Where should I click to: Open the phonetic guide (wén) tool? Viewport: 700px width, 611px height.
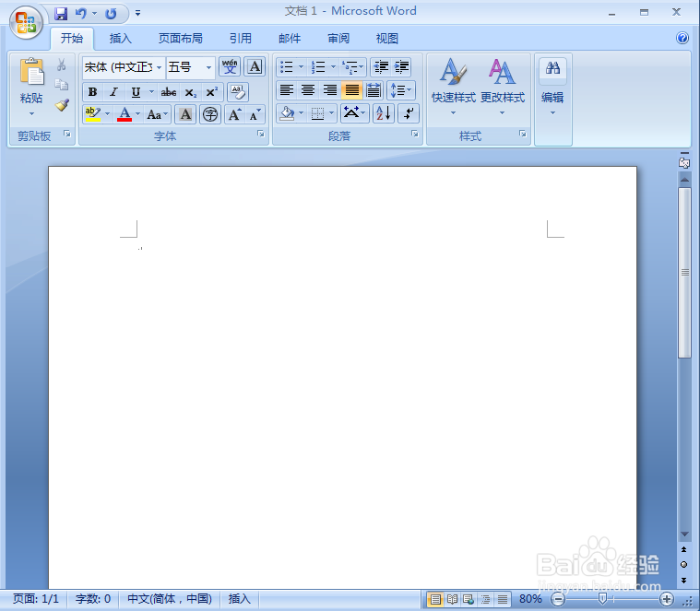tap(230, 67)
